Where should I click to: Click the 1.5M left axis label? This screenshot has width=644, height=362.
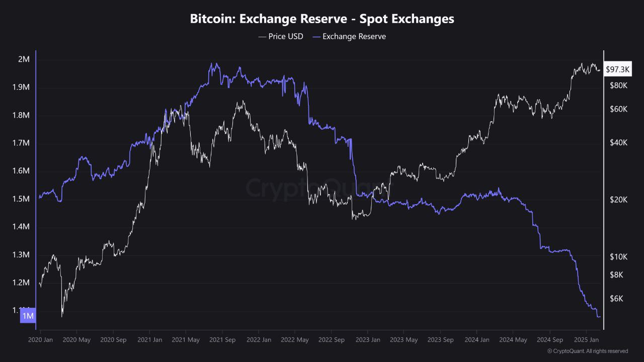pyautogui.click(x=21, y=199)
